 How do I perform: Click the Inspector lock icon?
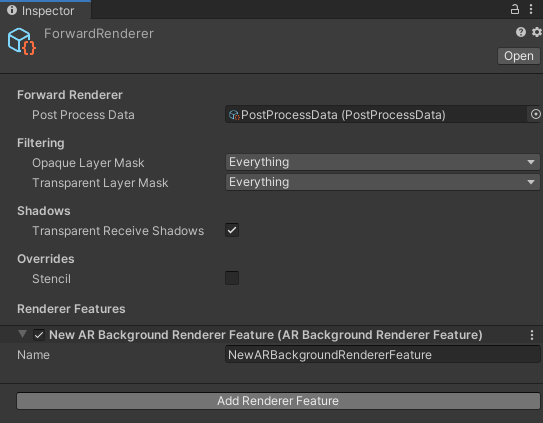(x=515, y=9)
